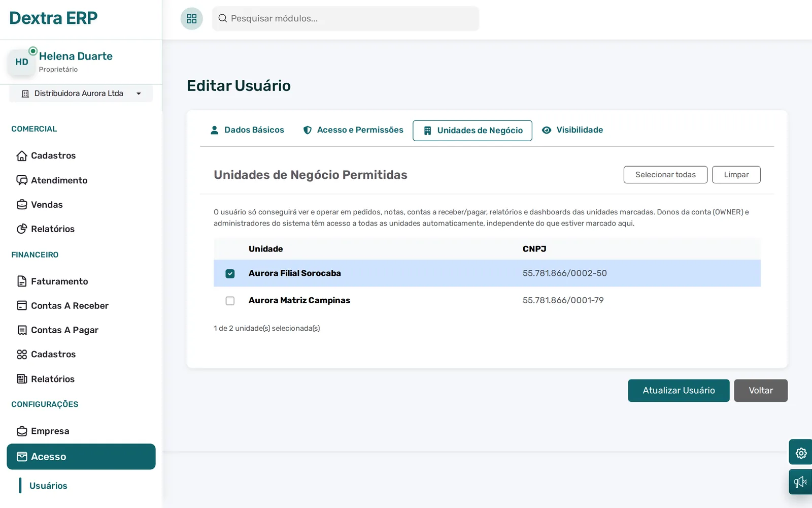Click the Relatórios newspaper icon under Financeiro
The image size is (812, 508).
click(22, 379)
